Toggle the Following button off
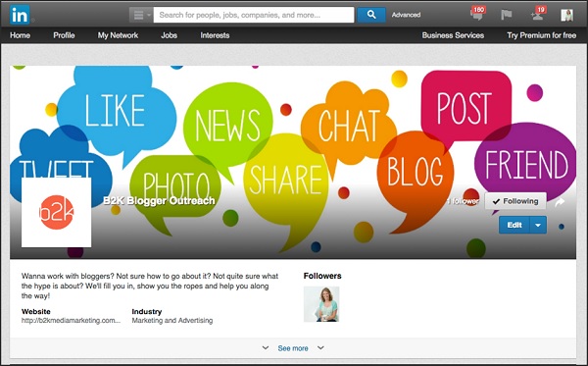The width and height of the screenshot is (588, 366). (515, 201)
